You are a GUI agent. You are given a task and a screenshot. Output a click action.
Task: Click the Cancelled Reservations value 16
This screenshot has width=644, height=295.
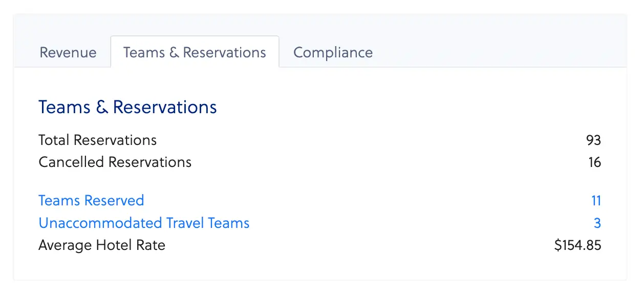point(594,162)
